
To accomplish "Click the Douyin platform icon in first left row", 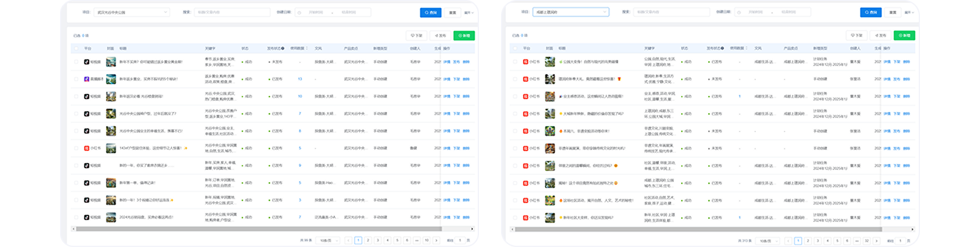I will tap(87, 62).
